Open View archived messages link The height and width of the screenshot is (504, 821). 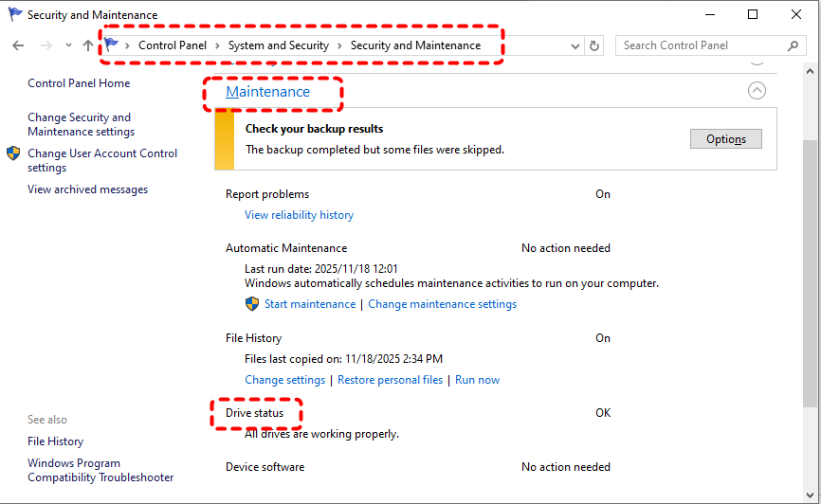pos(87,189)
